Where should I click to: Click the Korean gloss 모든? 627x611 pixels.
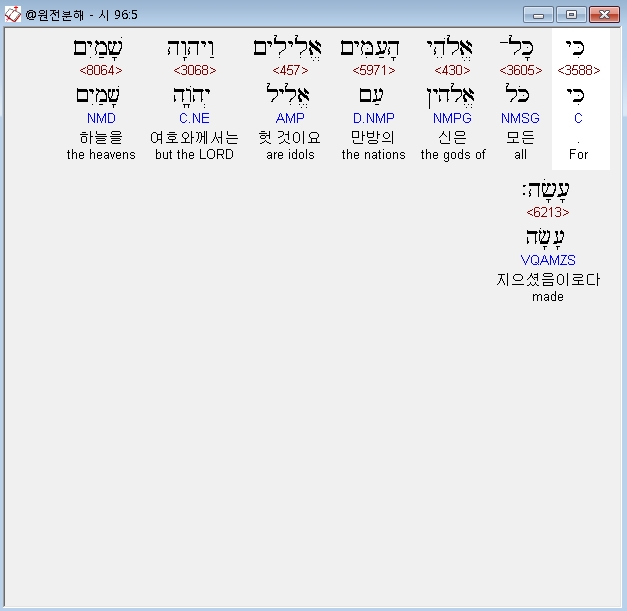[520, 138]
